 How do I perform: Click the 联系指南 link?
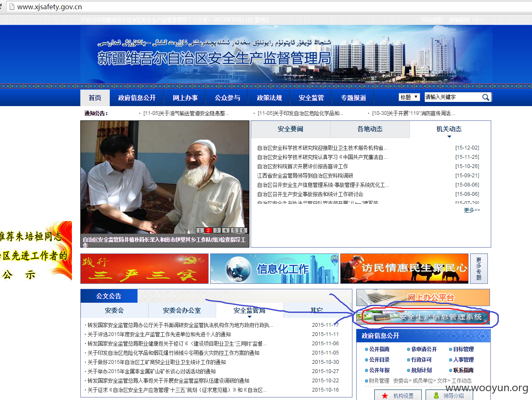tap(463, 370)
